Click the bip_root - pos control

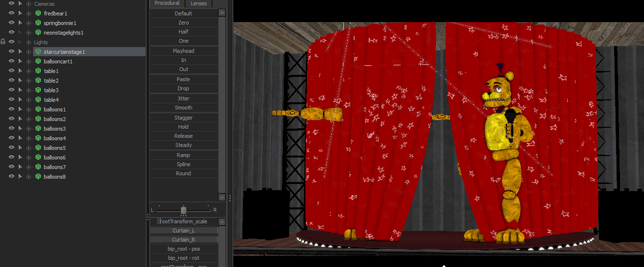click(184, 249)
